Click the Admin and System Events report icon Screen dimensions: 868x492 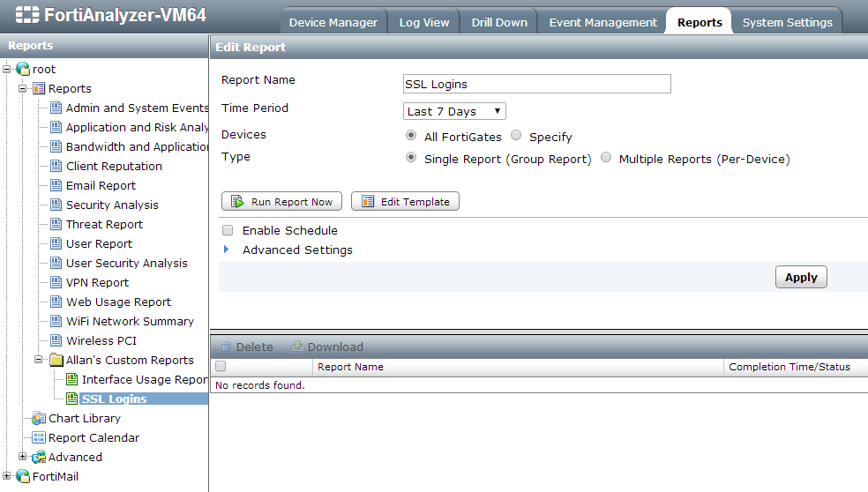[x=56, y=108]
